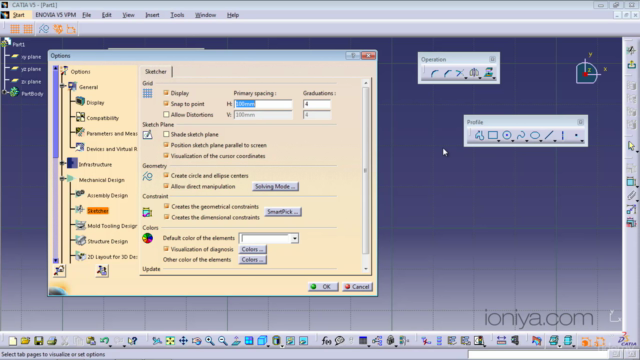The image size is (640, 360).
Task: Enable the Shade sketch plane checkbox
Action: click(x=166, y=134)
